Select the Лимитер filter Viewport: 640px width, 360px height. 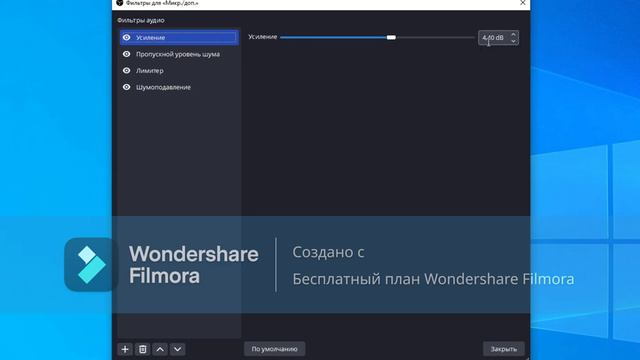click(179, 71)
